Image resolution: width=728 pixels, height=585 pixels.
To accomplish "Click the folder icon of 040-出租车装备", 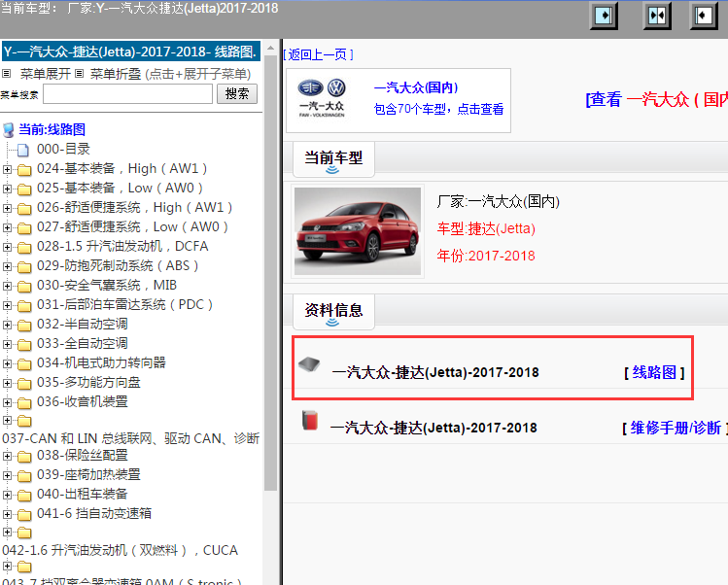I will coord(24,495).
